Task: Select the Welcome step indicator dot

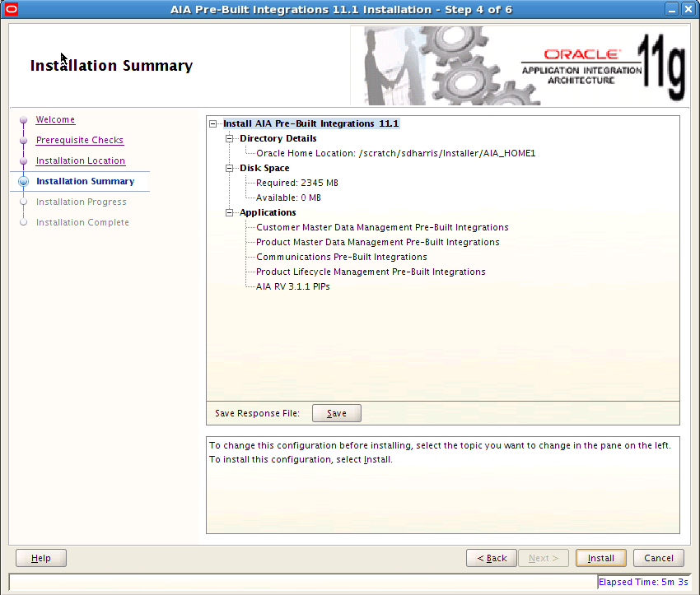Action: tap(22, 119)
